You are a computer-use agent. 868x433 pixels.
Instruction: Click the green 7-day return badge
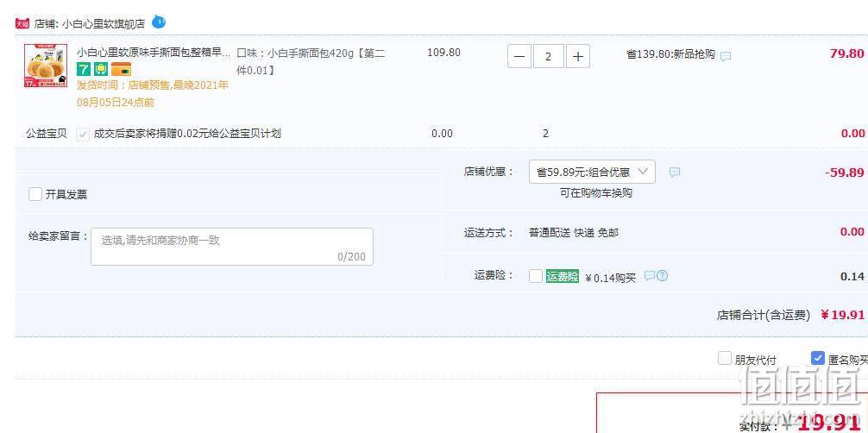tap(83, 69)
